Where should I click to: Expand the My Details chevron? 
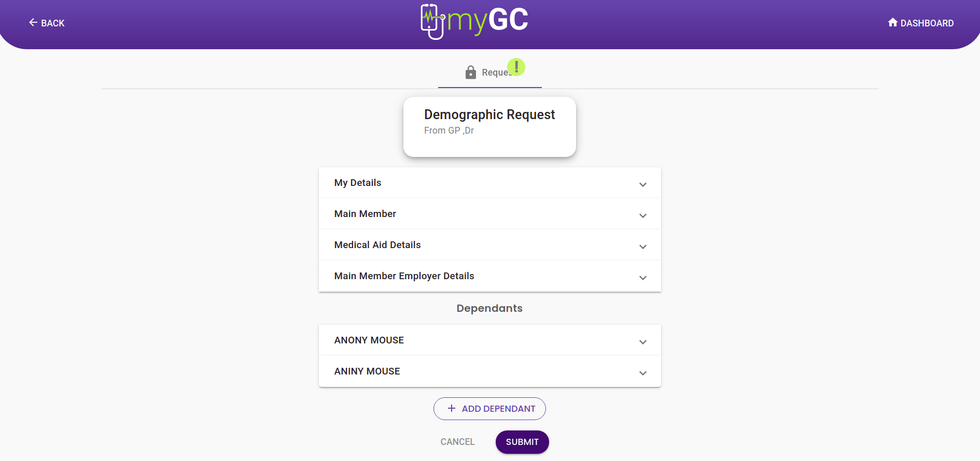[x=642, y=184]
